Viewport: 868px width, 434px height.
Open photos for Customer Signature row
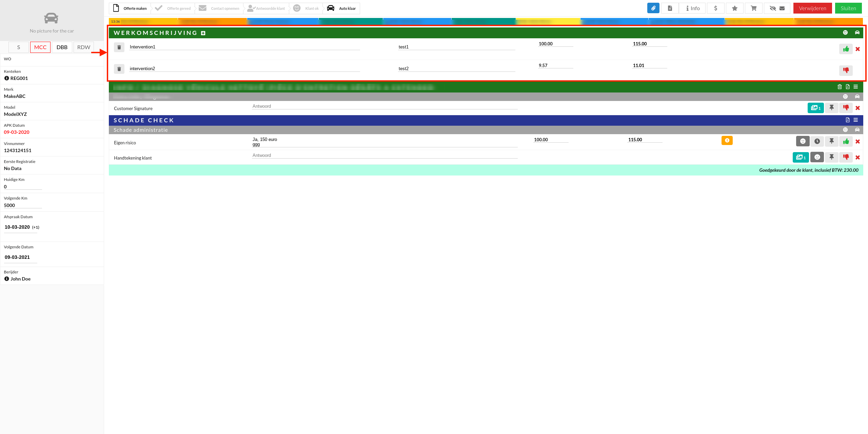pos(815,108)
